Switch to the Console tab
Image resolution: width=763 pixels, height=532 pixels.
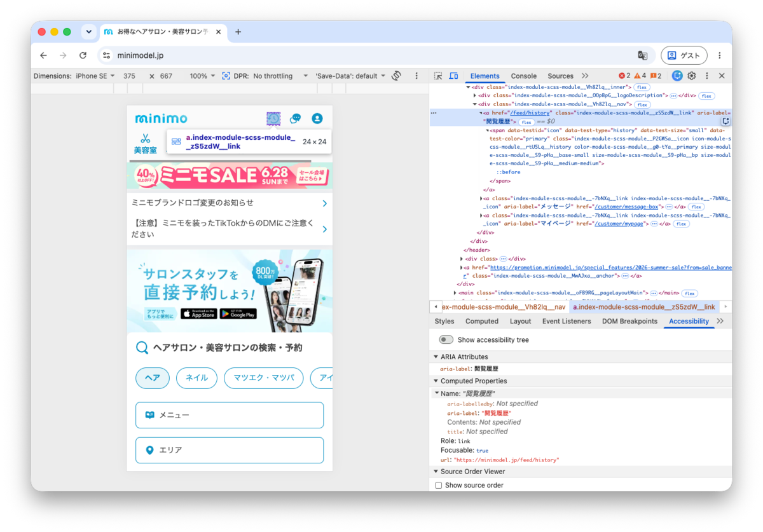[x=524, y=76]
